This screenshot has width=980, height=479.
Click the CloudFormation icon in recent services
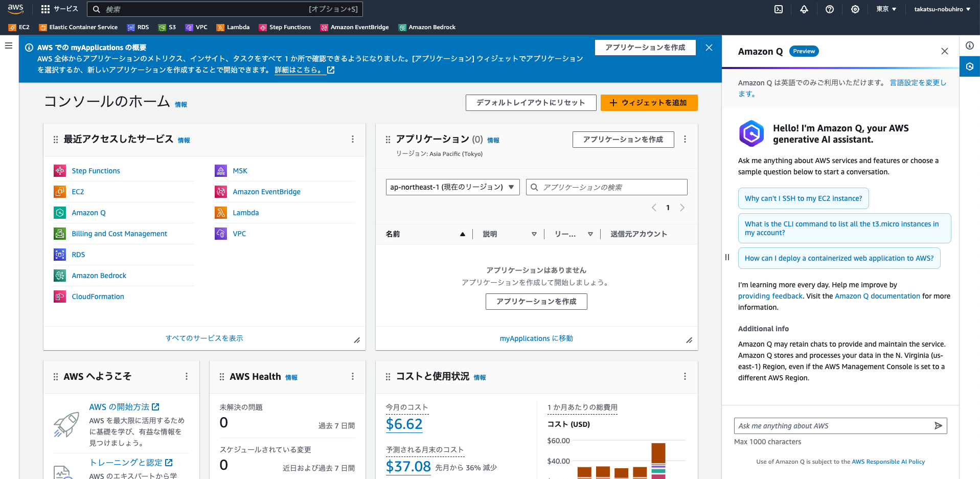60,296
